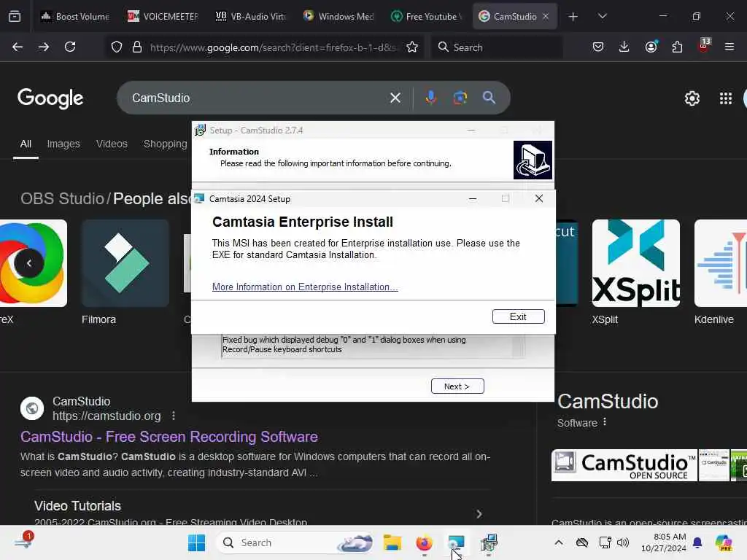
Task: Open extension with 13 badge
Action: tap(704, 46)
